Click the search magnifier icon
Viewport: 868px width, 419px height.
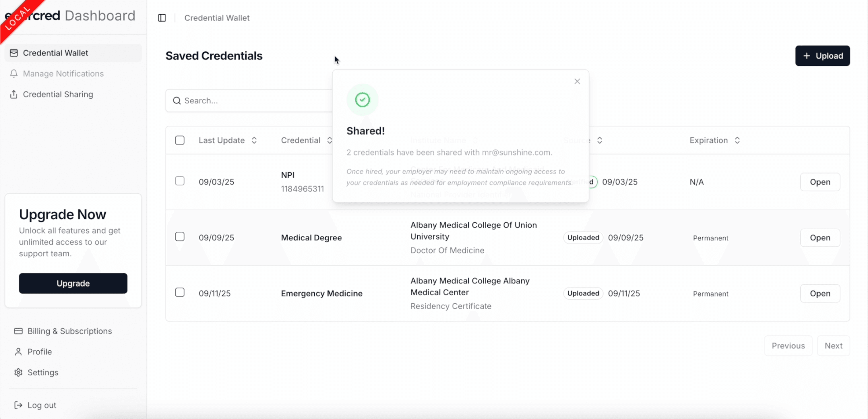[177, 101]
